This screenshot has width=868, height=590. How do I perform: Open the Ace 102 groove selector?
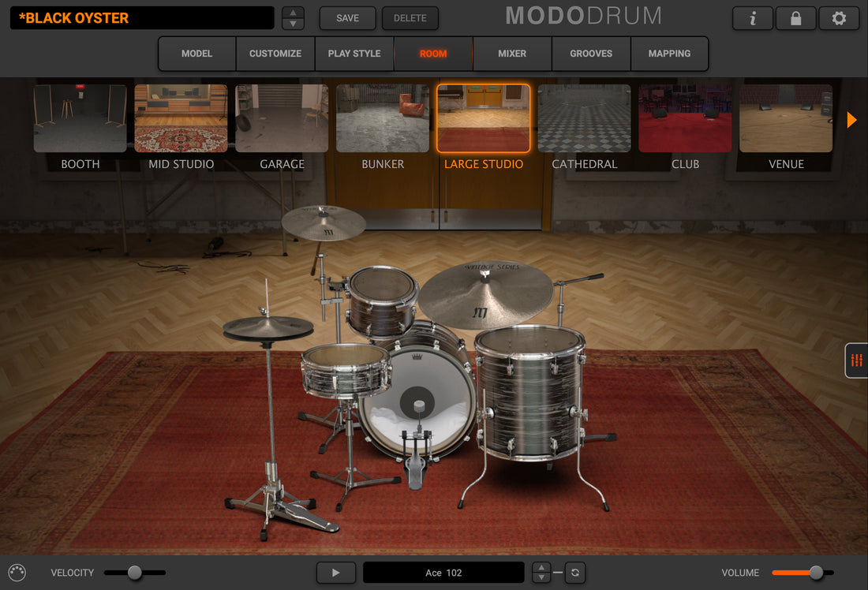coord(443,573)
